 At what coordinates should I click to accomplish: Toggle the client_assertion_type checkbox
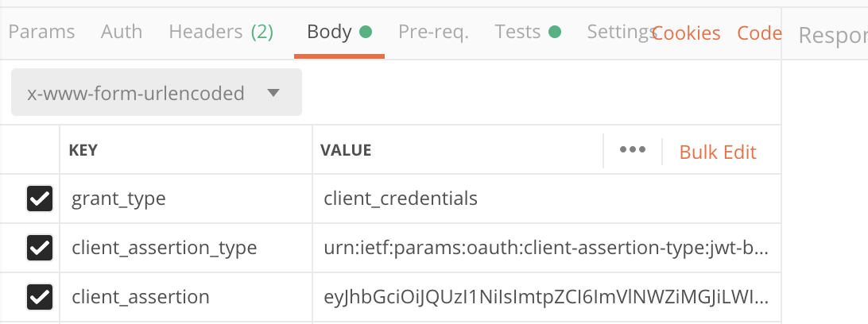(39, 248)
